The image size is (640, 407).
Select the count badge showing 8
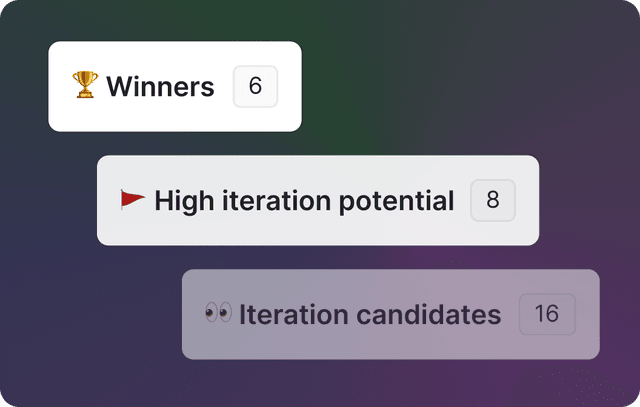[493, 200]
